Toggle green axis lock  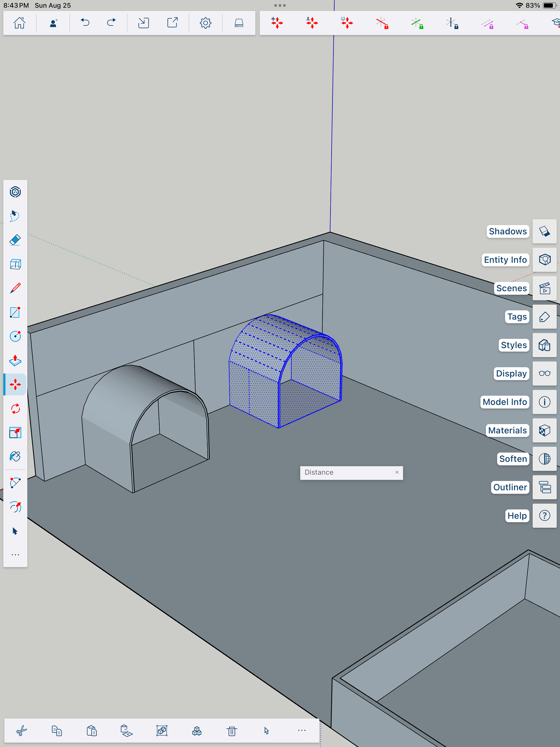(x=417, y=23)
